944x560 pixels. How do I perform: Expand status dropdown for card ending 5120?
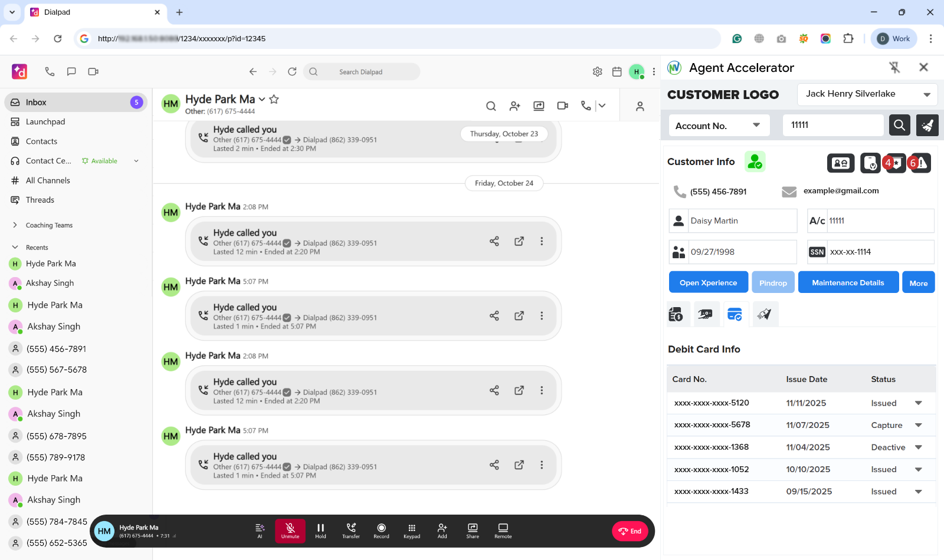pos(919,403)
